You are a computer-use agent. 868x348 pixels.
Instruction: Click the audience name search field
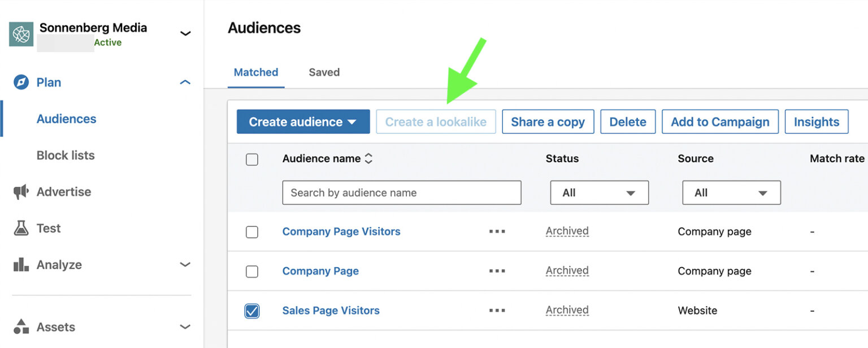pos(401,192)
